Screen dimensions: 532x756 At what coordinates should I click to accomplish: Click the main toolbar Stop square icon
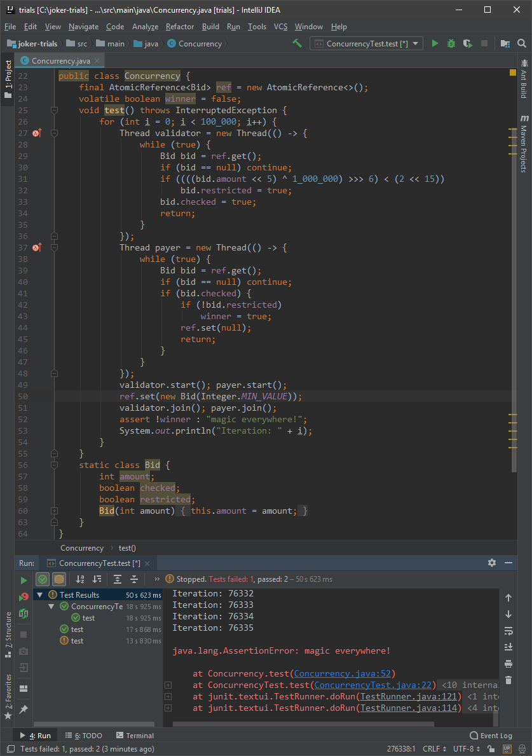484,43
